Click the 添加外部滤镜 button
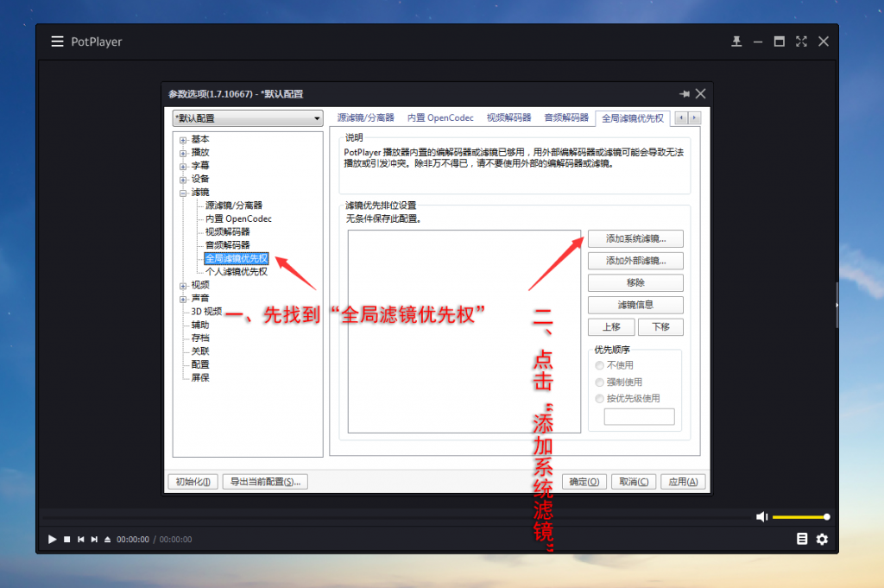 (x=635, y=261)
